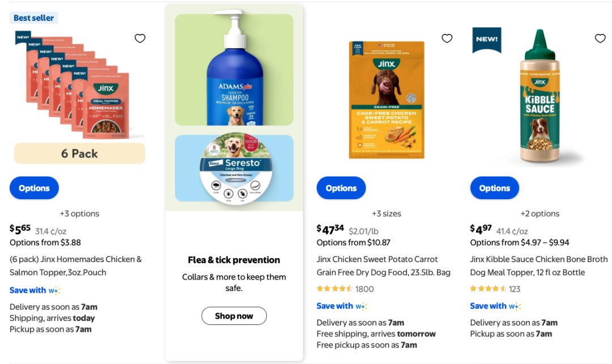Click Shop now for flea & tick prevention
This screenshot has width=612, height=364.
point(234,316)
